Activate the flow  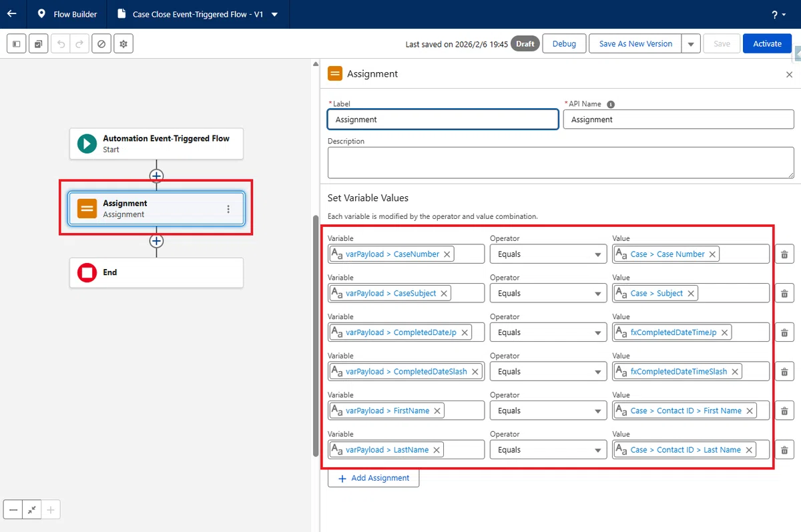click(767, 44)
